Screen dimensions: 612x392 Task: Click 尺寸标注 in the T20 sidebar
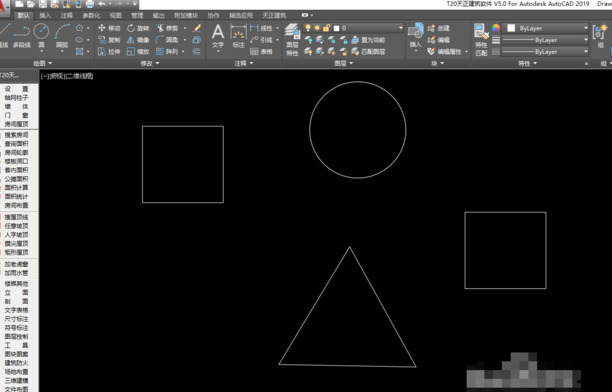16,319
